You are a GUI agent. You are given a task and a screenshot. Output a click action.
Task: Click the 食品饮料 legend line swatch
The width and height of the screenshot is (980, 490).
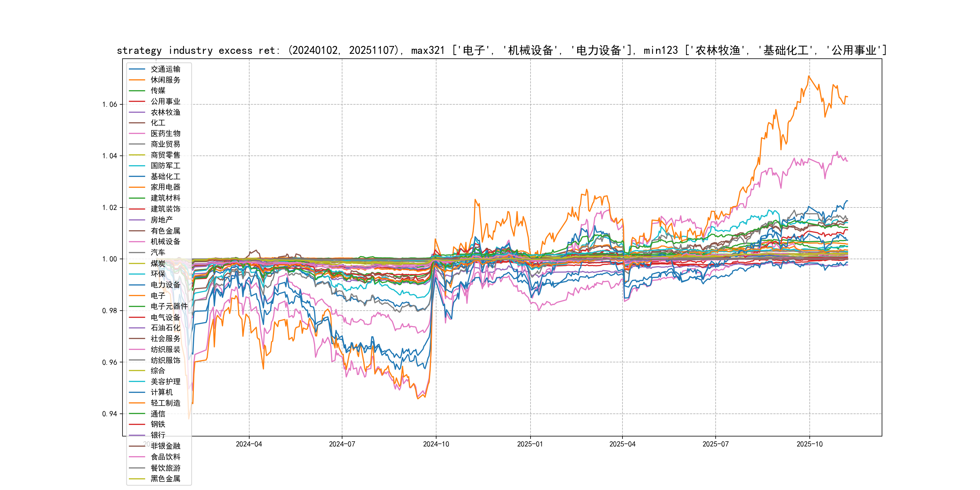tap(137, 457)
